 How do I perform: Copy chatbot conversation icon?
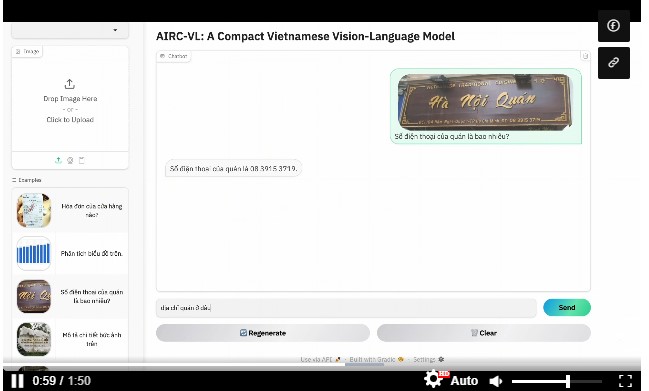coord(585,55)
